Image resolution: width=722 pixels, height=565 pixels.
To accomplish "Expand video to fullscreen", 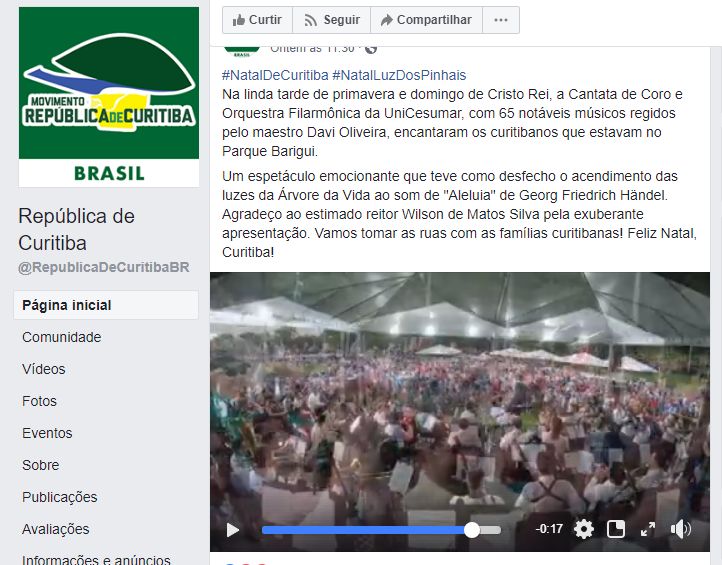I will click(648, 529).
